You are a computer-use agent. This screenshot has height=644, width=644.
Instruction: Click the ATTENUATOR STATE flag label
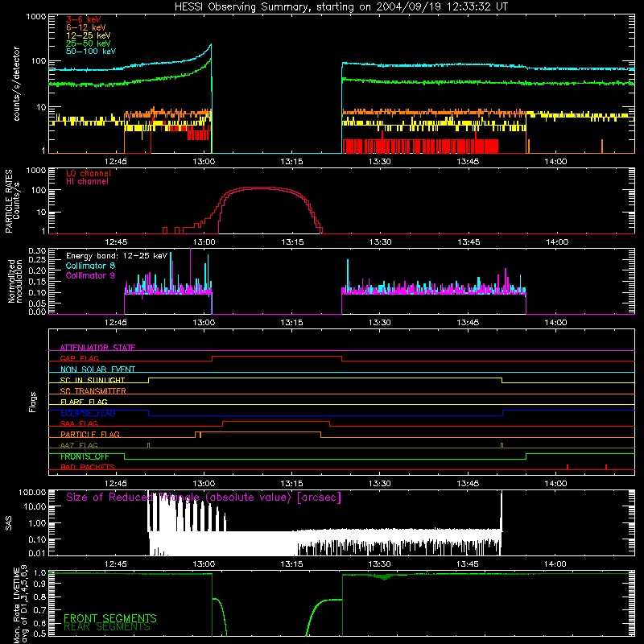(97, 348)
